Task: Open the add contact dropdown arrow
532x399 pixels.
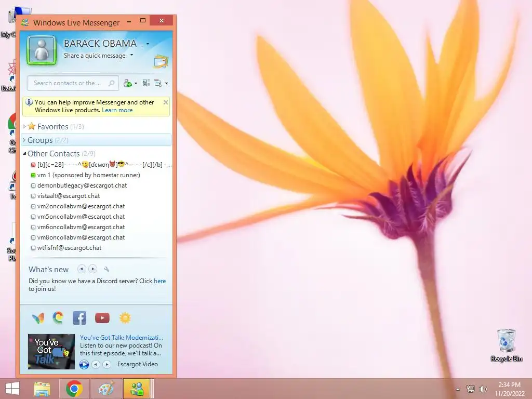Action: click(136, 84)
